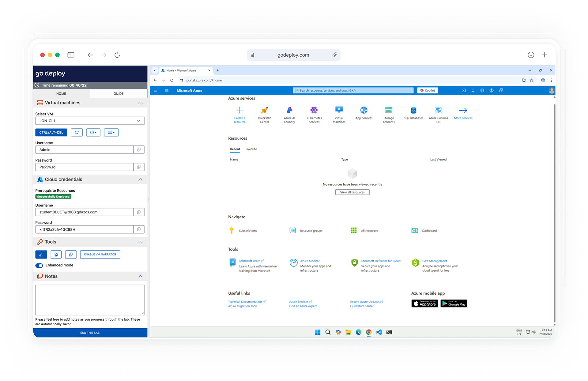
Task: Click View all resources button
Action: [352, 192]
